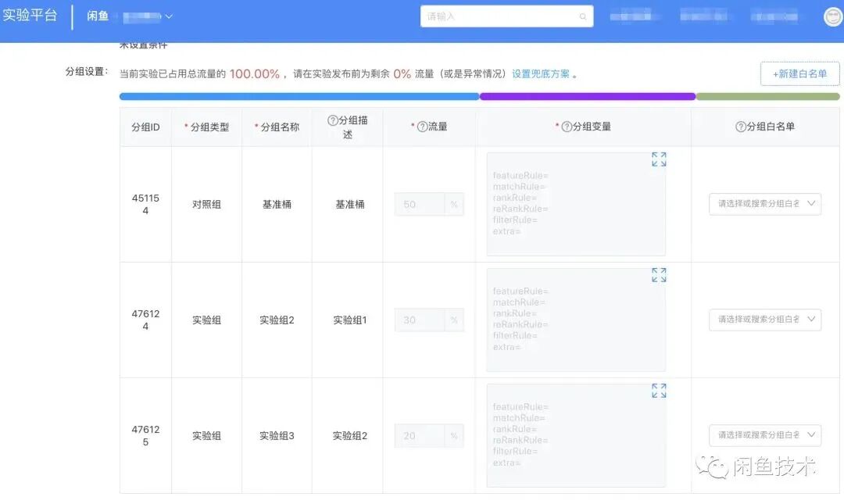Open whitelist dropdown for group 451154
Image resolution: width=844 pixels, height=504 pixels.
(x=765, y=204)
